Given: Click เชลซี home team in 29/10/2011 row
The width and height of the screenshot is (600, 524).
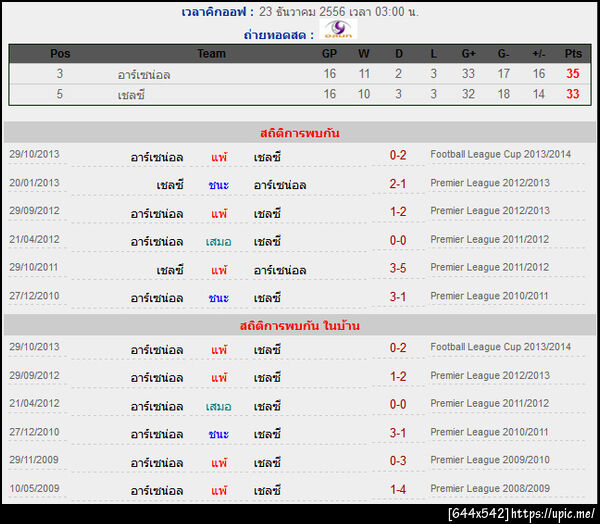Looking at the screenshot, I should coord(170,270).
